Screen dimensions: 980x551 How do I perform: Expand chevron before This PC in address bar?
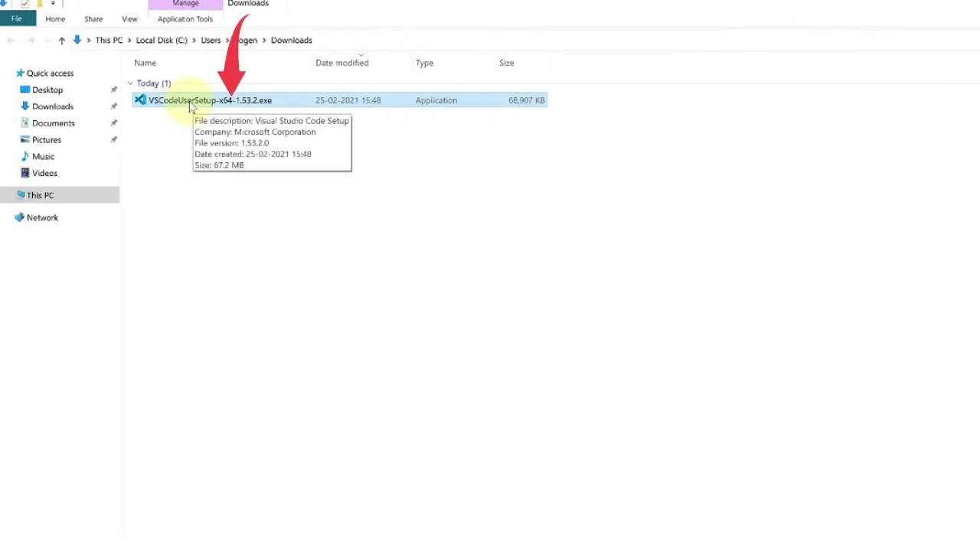click(89, 41)
